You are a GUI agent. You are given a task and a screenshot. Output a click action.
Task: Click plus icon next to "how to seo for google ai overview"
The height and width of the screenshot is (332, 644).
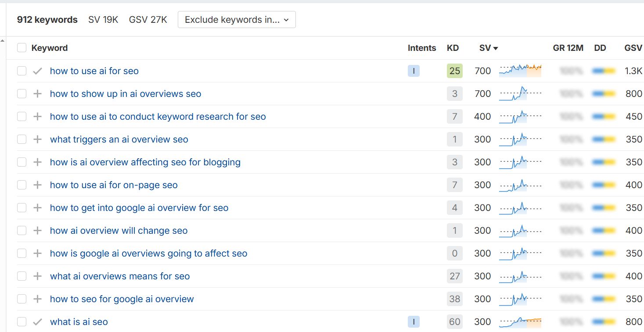tap(38, 299)
